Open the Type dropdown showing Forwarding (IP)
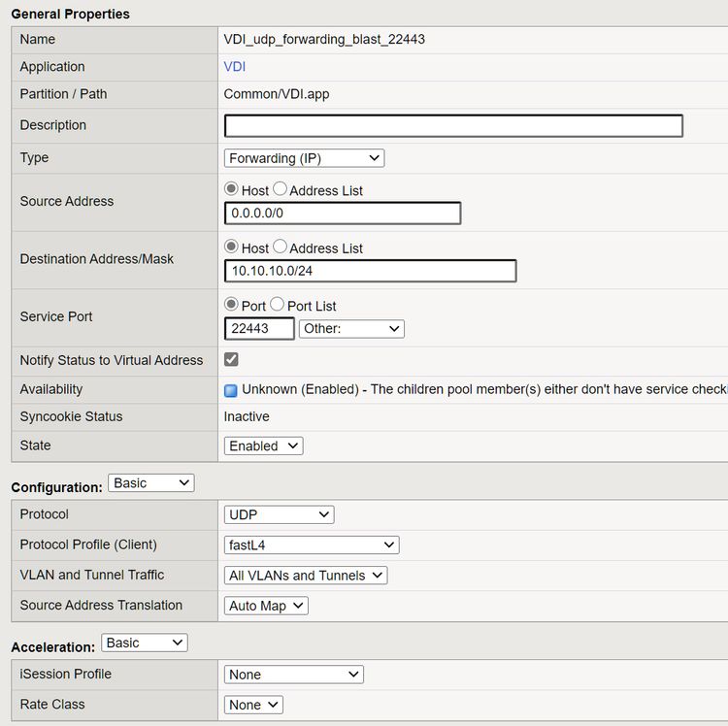 pos(304,158)
